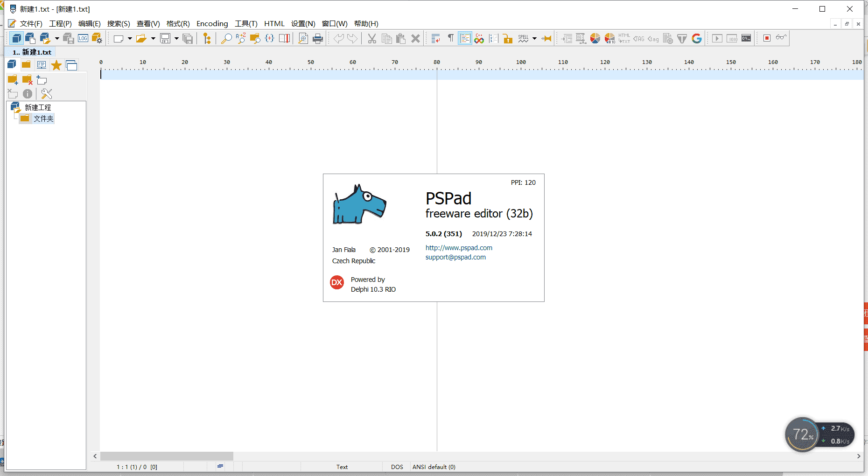
Task: Expand the save dropdown arrow
Action: click(x=176, y=38)
